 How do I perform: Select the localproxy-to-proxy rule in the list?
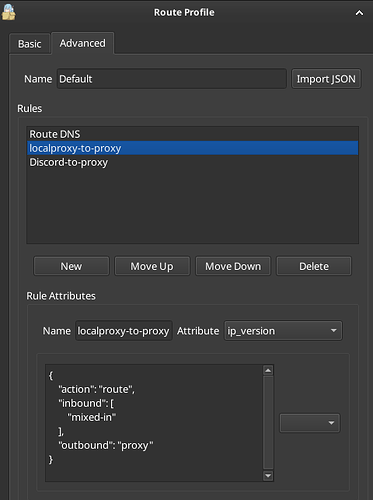point(192,148)
